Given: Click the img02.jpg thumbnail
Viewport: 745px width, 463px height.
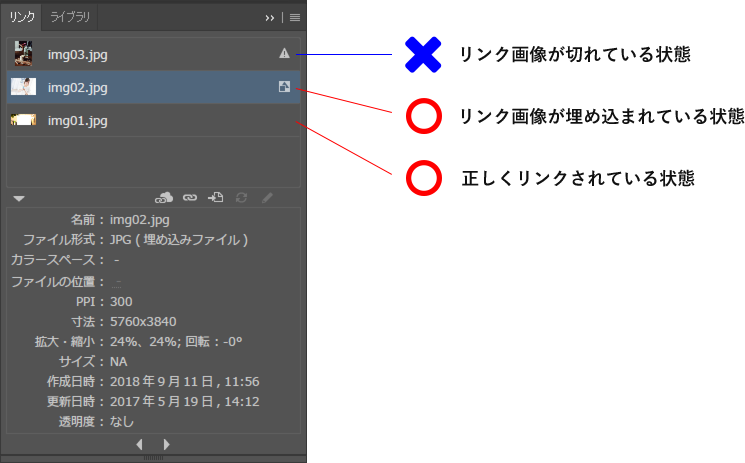Looking at the screenshot, I should [23, 87].
